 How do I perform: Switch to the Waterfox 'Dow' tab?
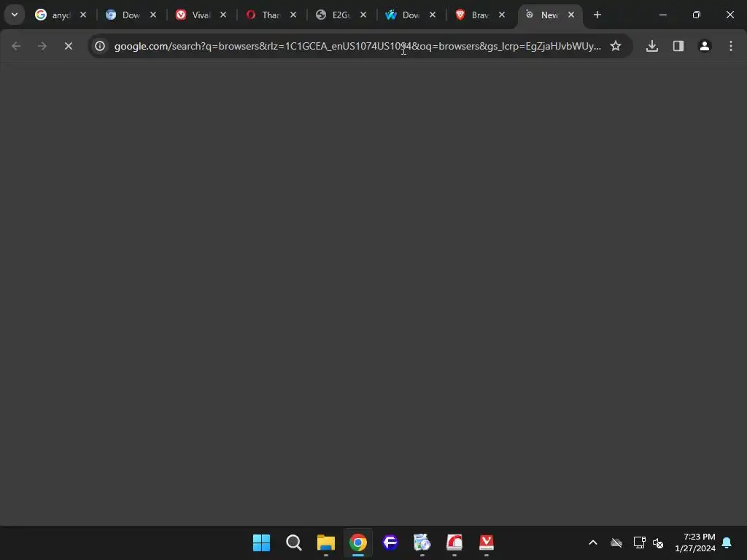pyautogui.click(x=403, y=15)
